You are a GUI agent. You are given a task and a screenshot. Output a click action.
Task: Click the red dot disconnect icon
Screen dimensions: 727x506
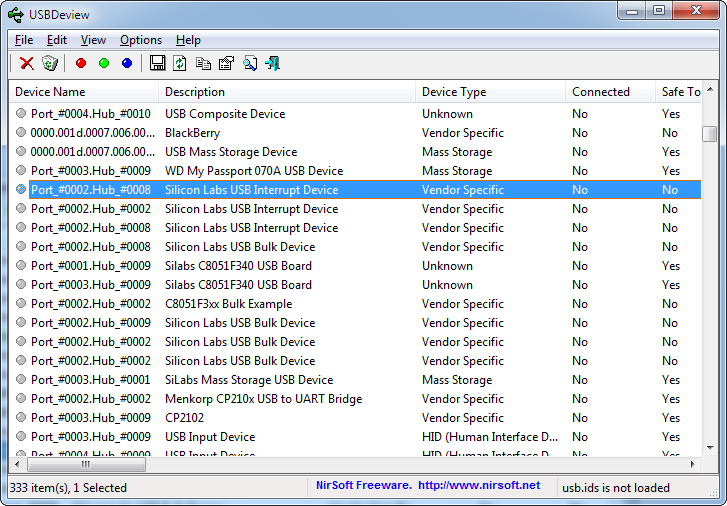point(81,64)
